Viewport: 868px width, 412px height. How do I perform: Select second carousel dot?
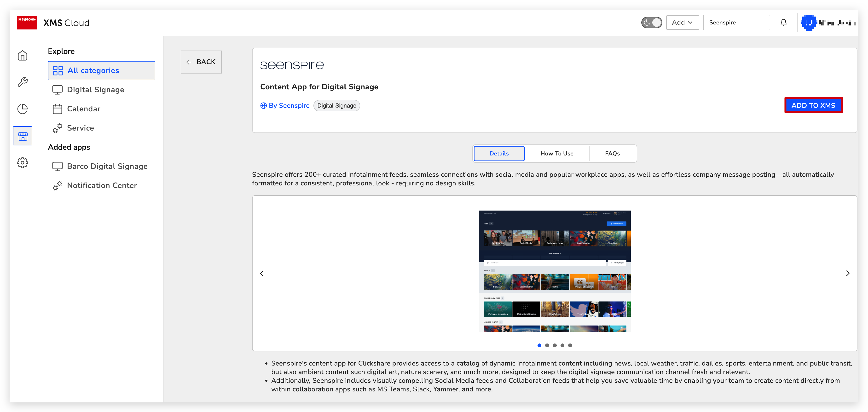[x=547, y=346]
